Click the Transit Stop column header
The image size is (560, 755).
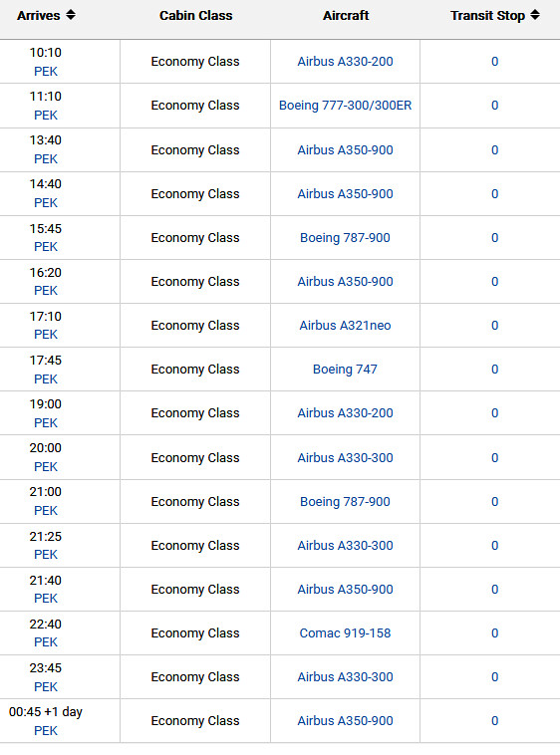pos(488,15)
